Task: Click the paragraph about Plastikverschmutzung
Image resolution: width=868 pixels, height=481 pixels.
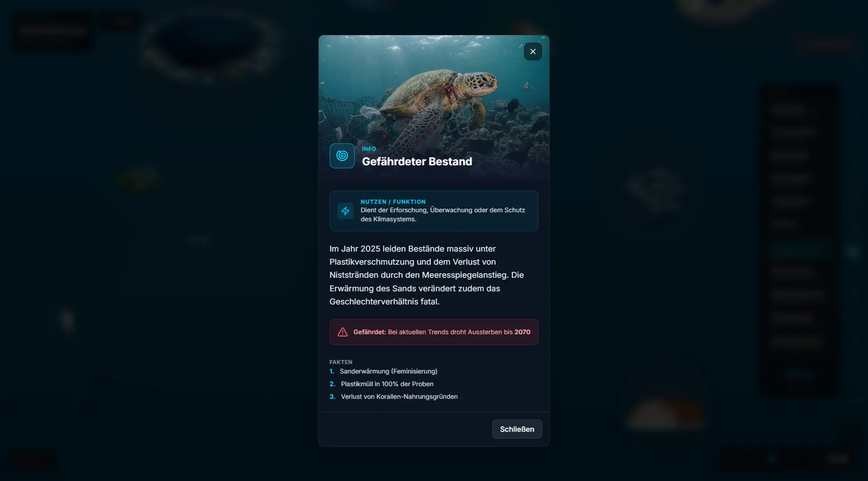Action: (427, 275)
